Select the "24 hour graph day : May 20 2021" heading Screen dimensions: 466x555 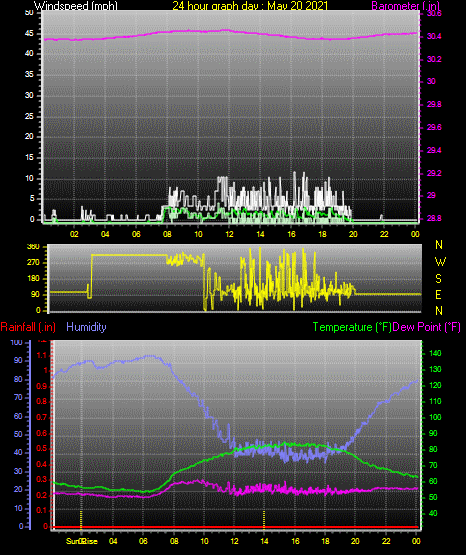click(x=250, y=6)
